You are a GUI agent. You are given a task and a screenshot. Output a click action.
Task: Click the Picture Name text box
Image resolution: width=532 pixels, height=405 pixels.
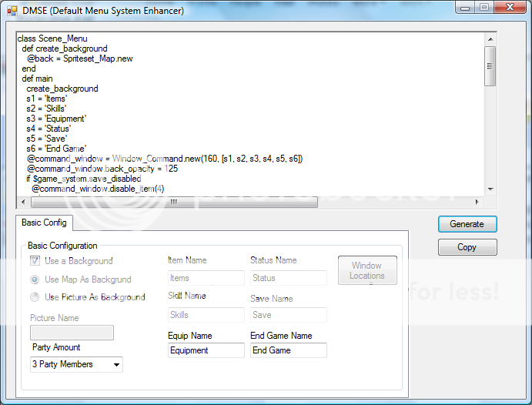(x=72, y=333)
